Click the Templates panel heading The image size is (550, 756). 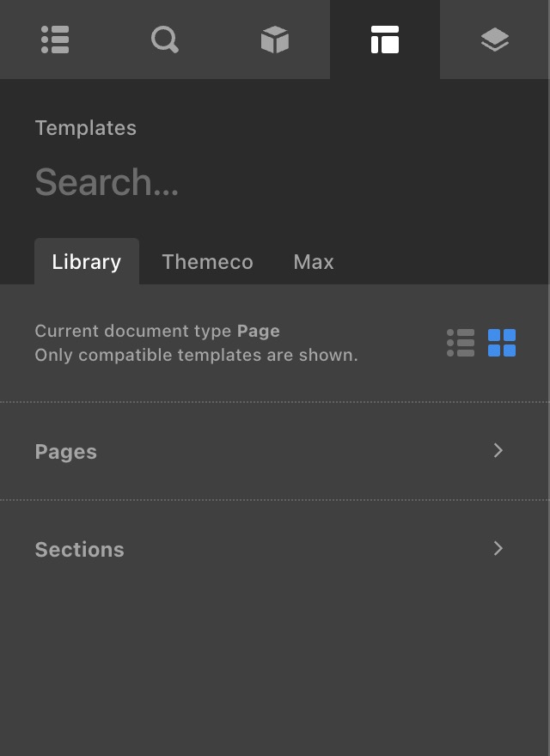click(86, 128)
